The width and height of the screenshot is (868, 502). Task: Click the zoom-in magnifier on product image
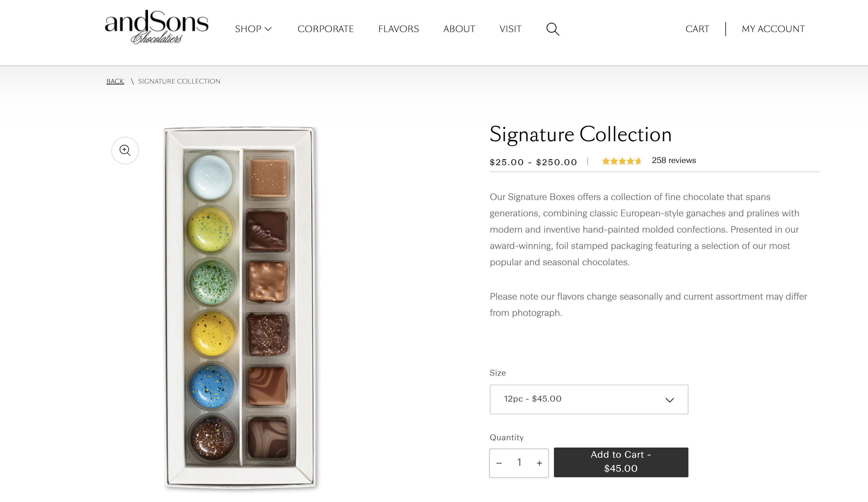coord(125,151)
